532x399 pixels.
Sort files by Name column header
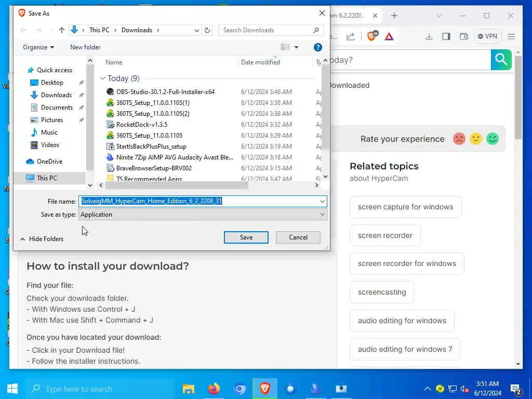(x=114, y=62)
